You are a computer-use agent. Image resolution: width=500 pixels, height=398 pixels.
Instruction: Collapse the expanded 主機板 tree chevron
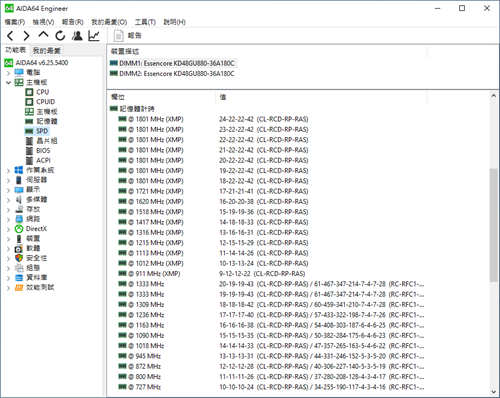(x=9, y=82)
